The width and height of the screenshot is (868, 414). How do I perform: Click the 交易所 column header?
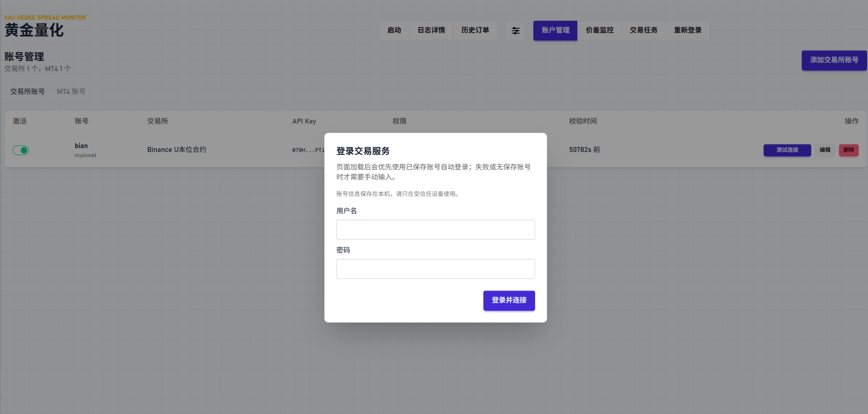click(157, 121)
